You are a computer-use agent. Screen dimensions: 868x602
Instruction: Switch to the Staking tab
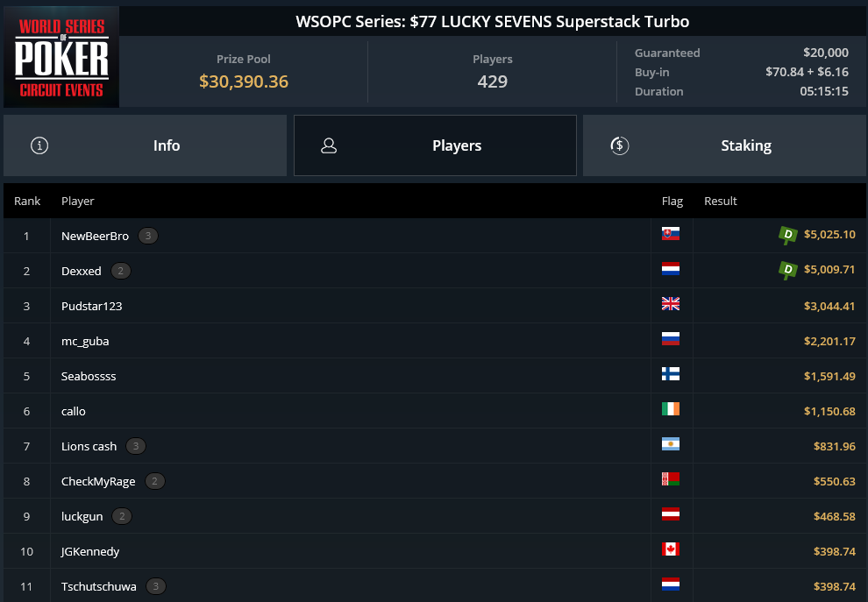coord(724,145)
